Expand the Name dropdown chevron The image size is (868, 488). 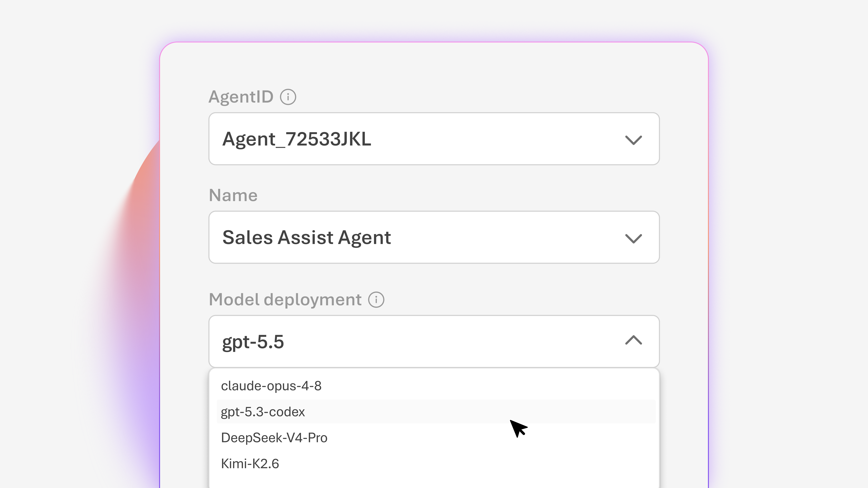(x=633, y=238)
